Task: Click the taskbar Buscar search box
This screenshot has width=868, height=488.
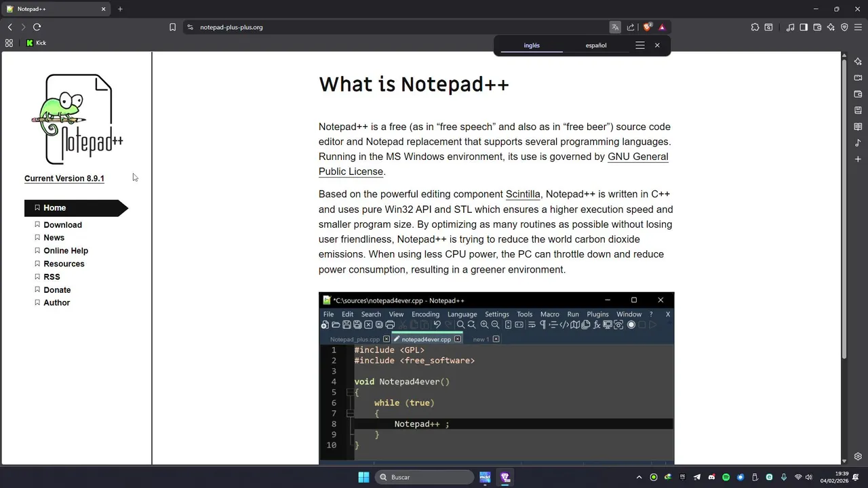Action: (x=424, y=477)
